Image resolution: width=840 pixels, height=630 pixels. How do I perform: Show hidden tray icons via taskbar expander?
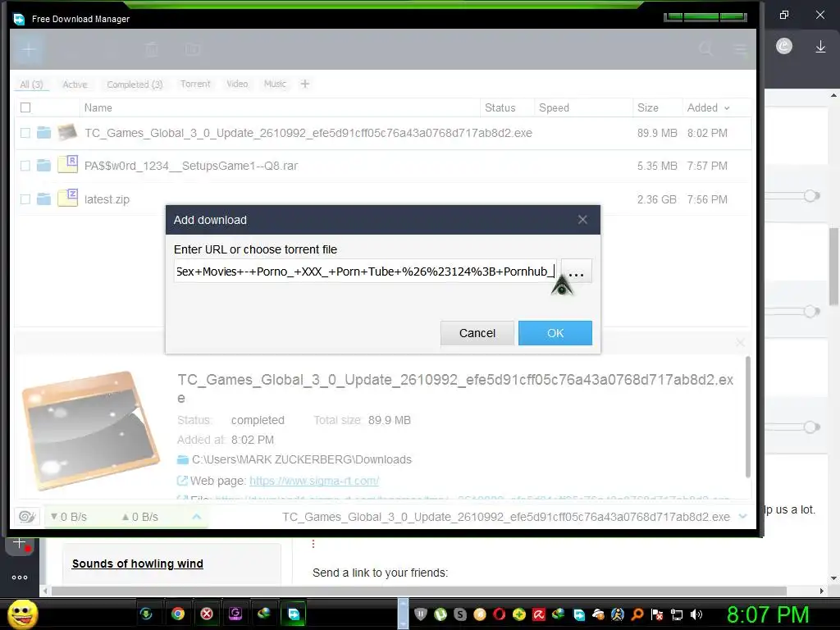pos(403,614)
